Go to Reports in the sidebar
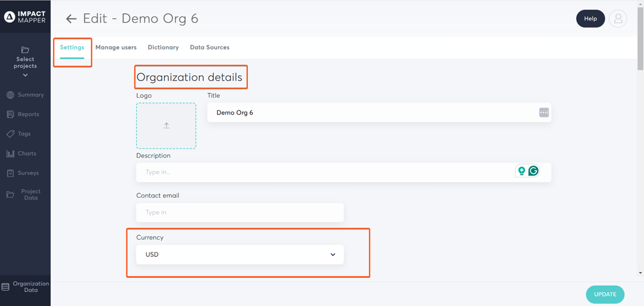Screen dimensions: 644x306 coord(25,114)
